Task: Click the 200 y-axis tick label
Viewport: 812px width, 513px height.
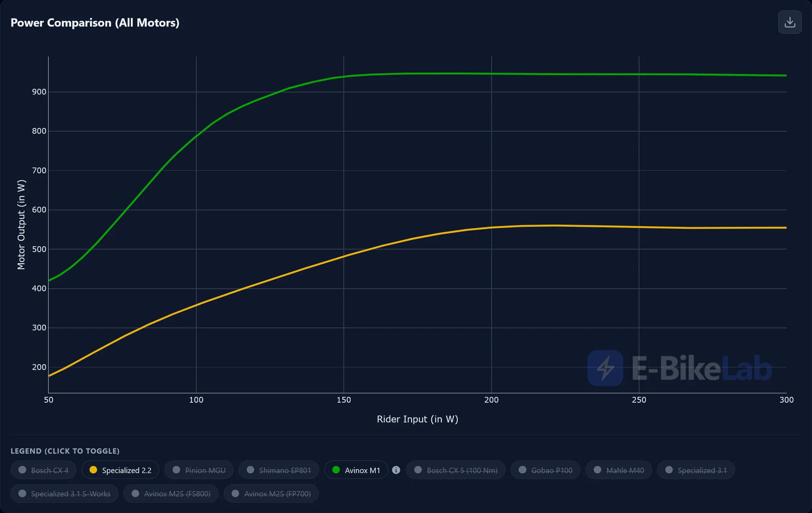Action: coord(39,367)
